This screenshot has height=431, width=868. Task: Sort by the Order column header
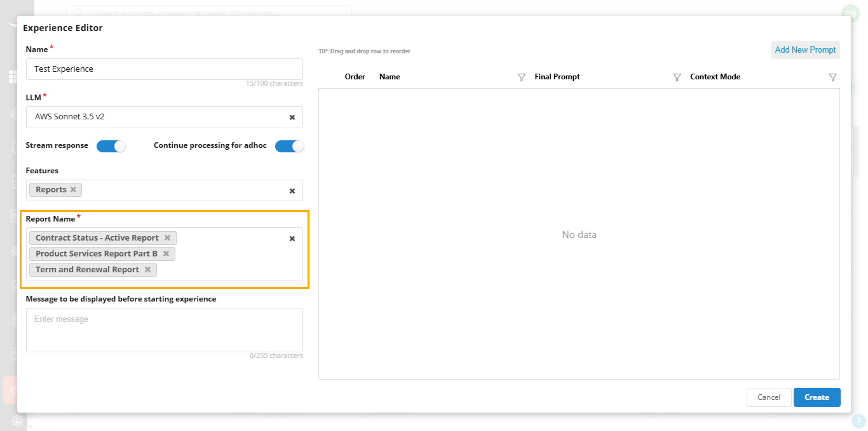(355, 77)
